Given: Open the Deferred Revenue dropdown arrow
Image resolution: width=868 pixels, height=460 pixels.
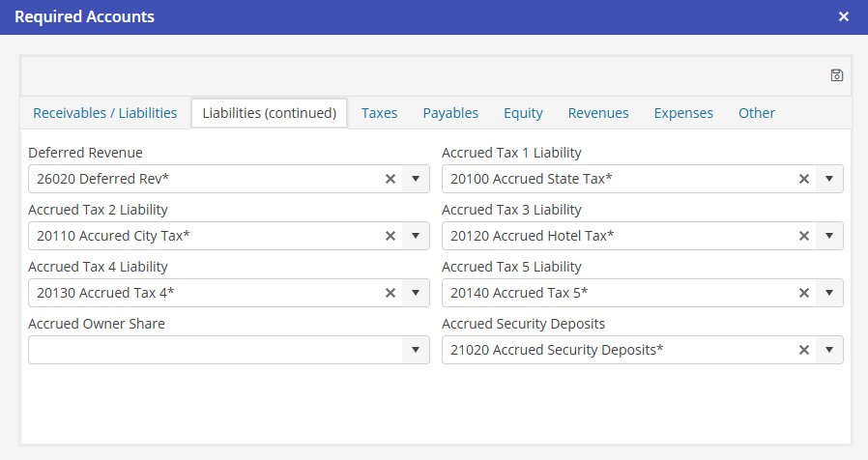Looking at the screenshot, I should coord(416,179).
